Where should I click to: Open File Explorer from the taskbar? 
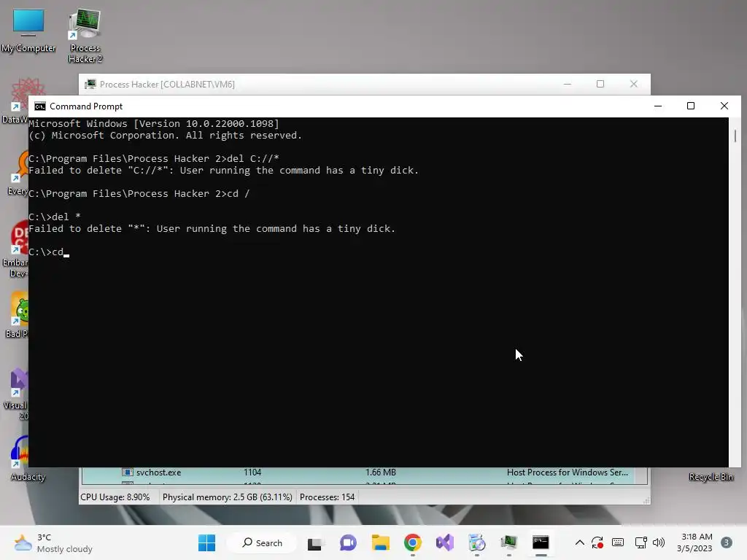[x=380, y=542]
